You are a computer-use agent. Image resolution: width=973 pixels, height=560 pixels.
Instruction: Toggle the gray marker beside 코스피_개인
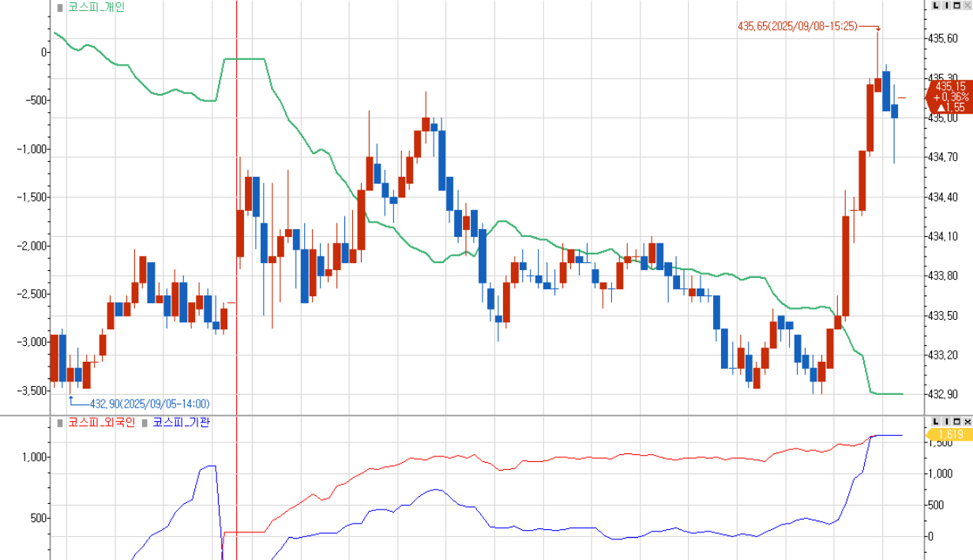[x=60, y=7]
